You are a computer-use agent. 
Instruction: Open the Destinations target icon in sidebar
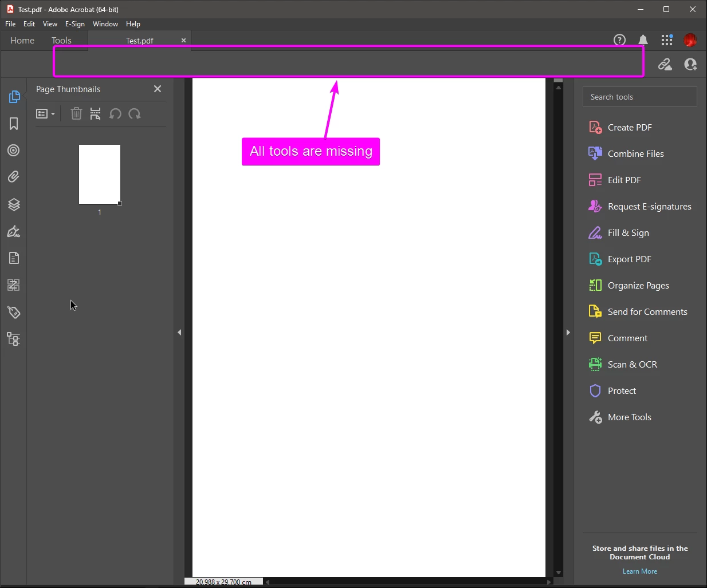coord(14,151)
